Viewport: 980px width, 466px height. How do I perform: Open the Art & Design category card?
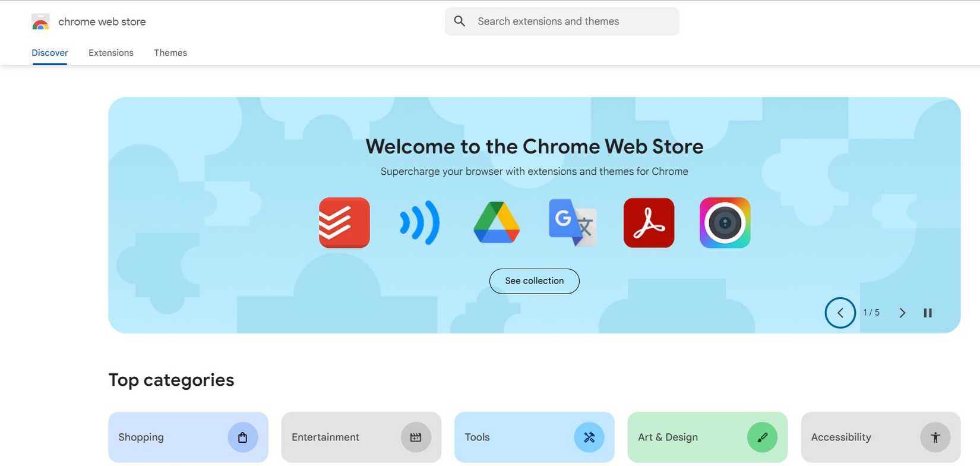(707, 437)
